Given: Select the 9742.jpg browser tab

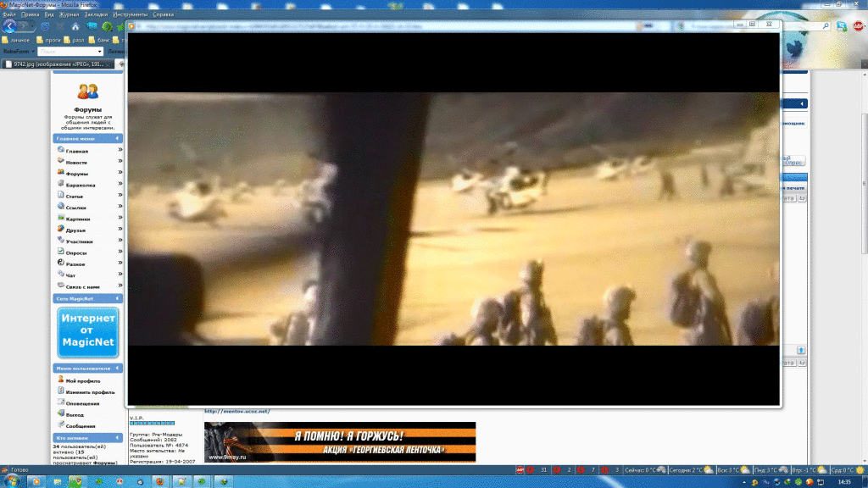Looking at the screenshot, I should coord(58,64).
